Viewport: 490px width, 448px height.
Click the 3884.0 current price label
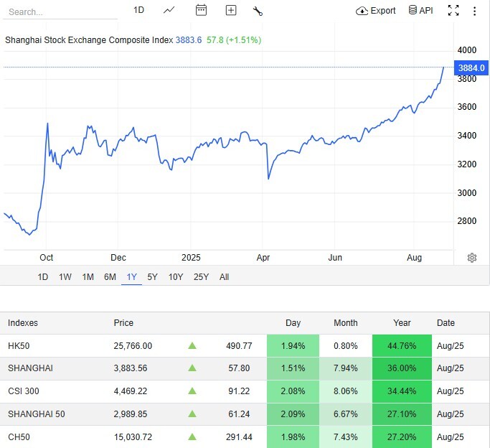coord(472,67)
